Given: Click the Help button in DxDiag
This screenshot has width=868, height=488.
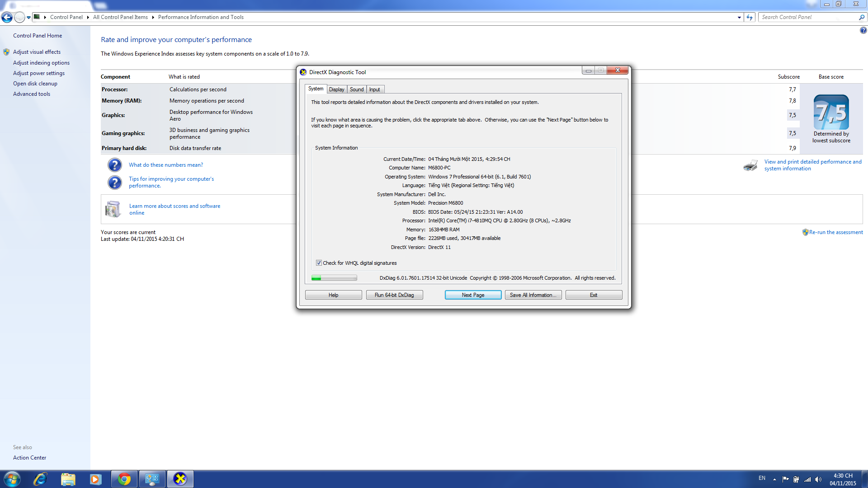Looking at the screenshot, I should click(x=334, y=295).
